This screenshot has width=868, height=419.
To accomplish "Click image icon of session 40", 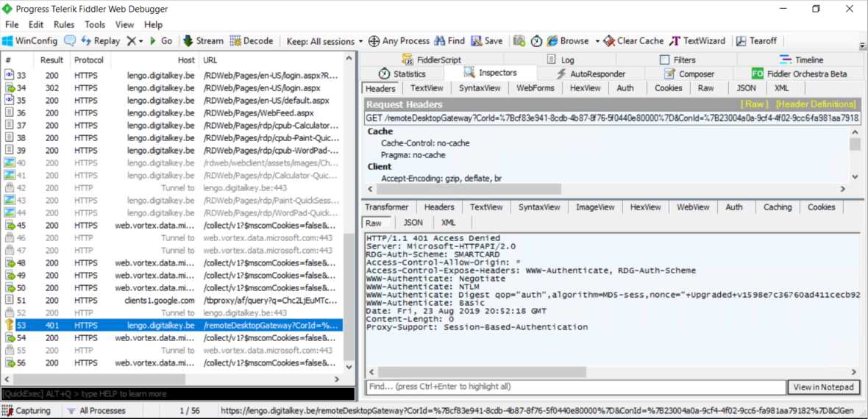I will point(10,162).
